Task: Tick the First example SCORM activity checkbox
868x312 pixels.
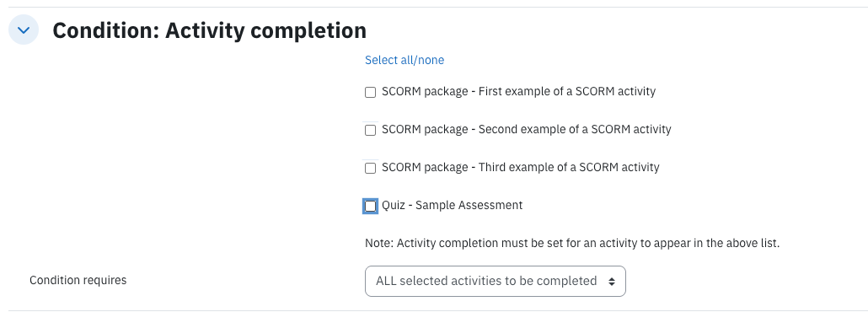Action: pos(370,93)
